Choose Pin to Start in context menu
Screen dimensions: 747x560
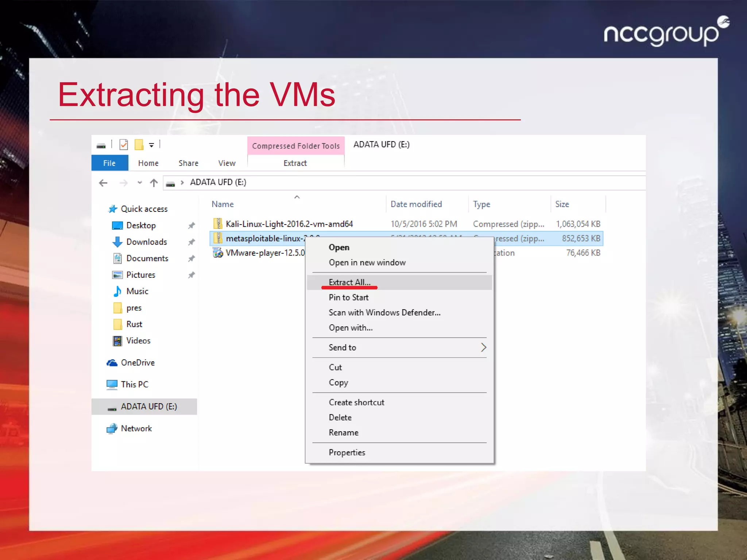click(x=349, y=297)
